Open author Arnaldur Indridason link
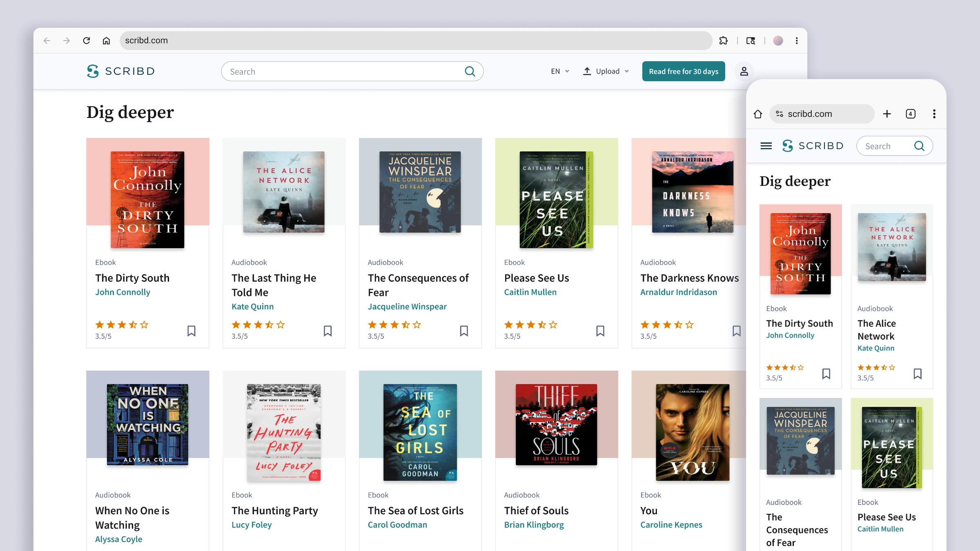 (679, 292)
